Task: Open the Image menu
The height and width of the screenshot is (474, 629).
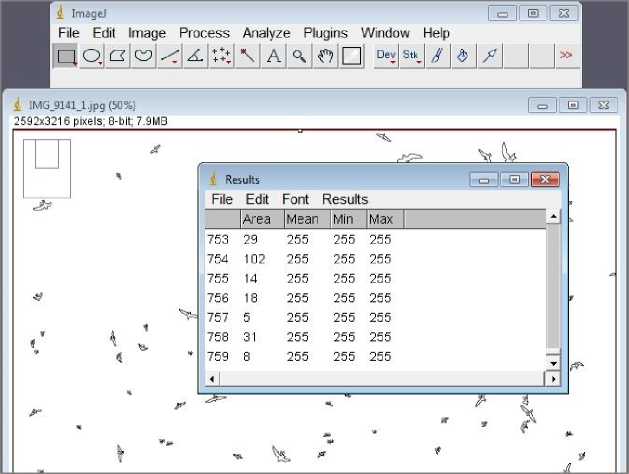Action: pyautogui.click(x=147, y=33)
